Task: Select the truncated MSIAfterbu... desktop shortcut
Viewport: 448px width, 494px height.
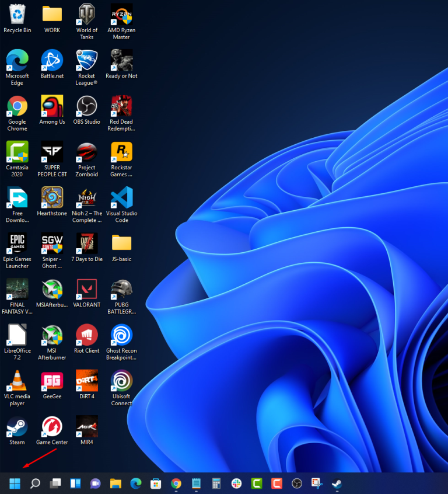Action: [52, 293]
